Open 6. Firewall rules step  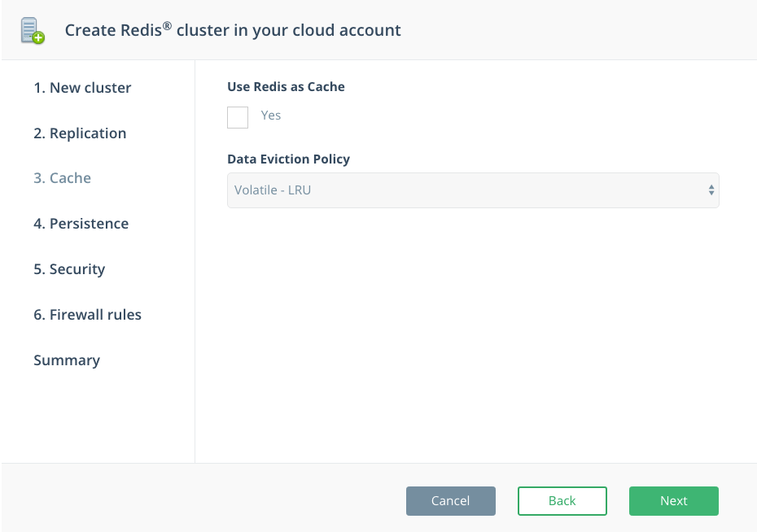click(x=87, y=315)
